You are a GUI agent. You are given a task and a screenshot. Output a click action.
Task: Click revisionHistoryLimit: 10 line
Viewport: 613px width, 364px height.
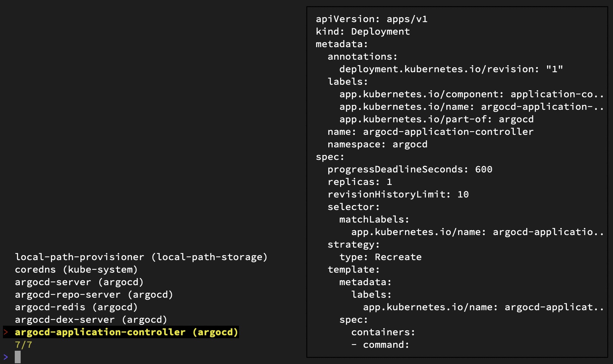398,194
